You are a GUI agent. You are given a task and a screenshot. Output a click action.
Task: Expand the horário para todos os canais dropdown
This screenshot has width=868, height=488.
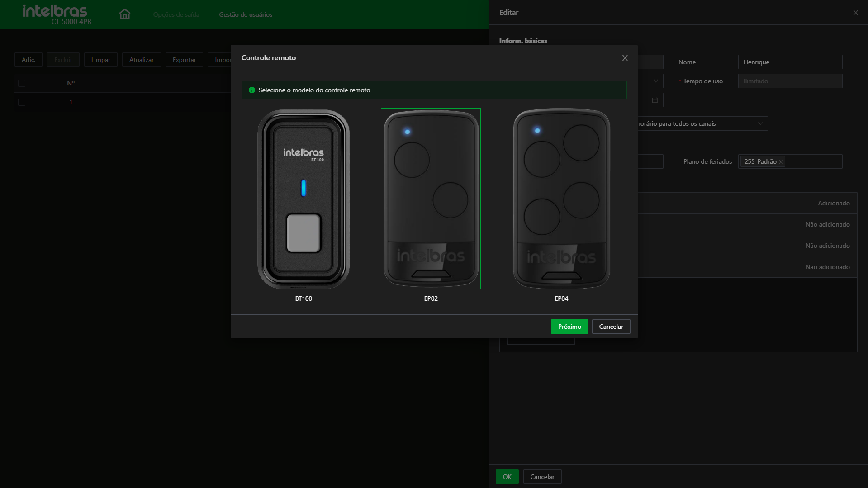(x=760, y=123)
